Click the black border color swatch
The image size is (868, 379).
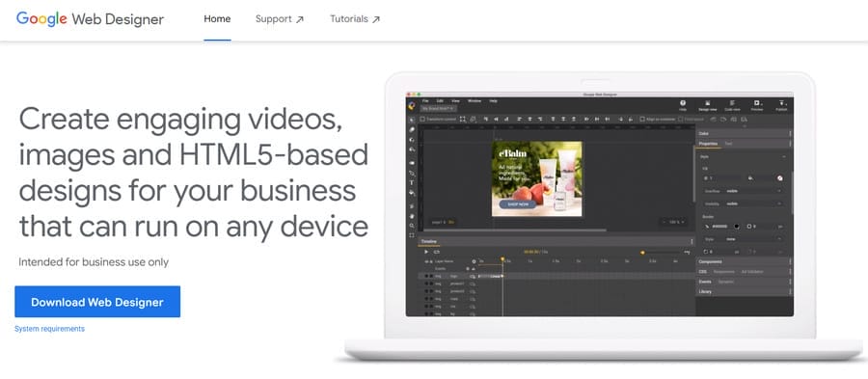pos(737,227)
